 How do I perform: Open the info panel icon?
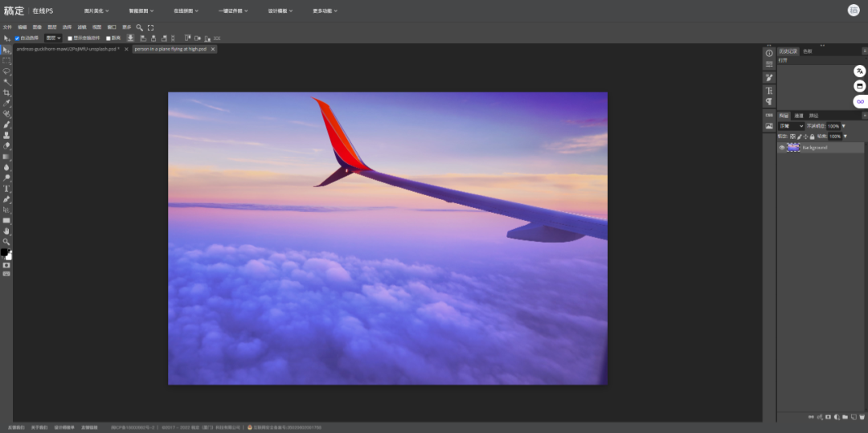[769, 53]
